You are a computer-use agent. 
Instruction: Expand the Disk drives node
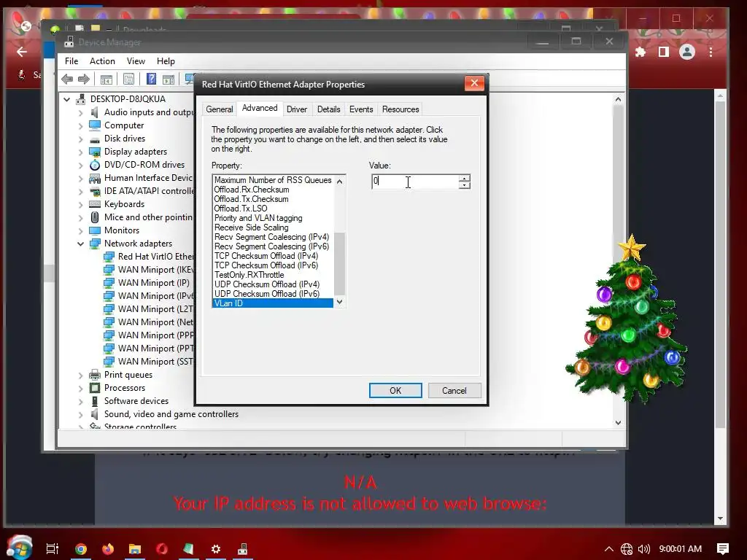coord(80,139)
